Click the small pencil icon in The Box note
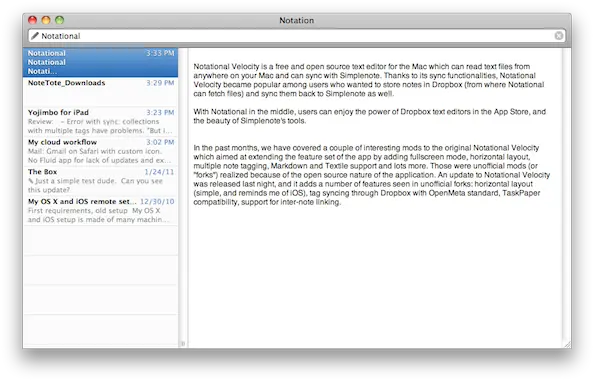Viewport: 593px width, 380px height. tap(30, 181)
